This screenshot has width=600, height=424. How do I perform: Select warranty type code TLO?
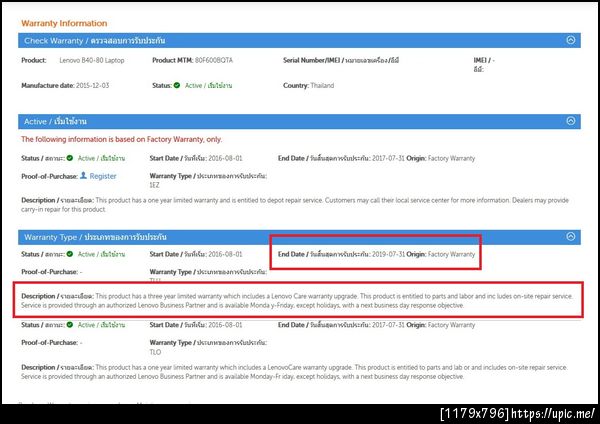[x=155, y=352]
